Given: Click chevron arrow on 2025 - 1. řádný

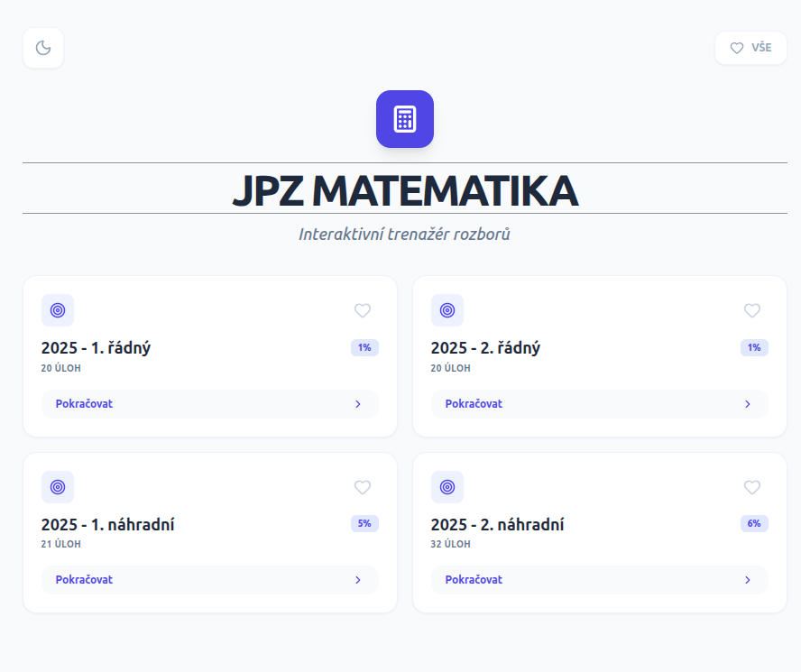Looking at the screenshot, I should pyautogui.click(x=358, y=404).
